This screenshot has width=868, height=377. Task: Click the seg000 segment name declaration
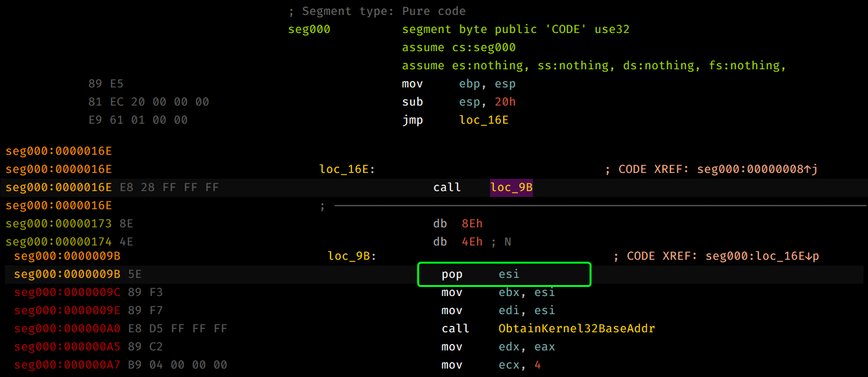tap(309, 29)
